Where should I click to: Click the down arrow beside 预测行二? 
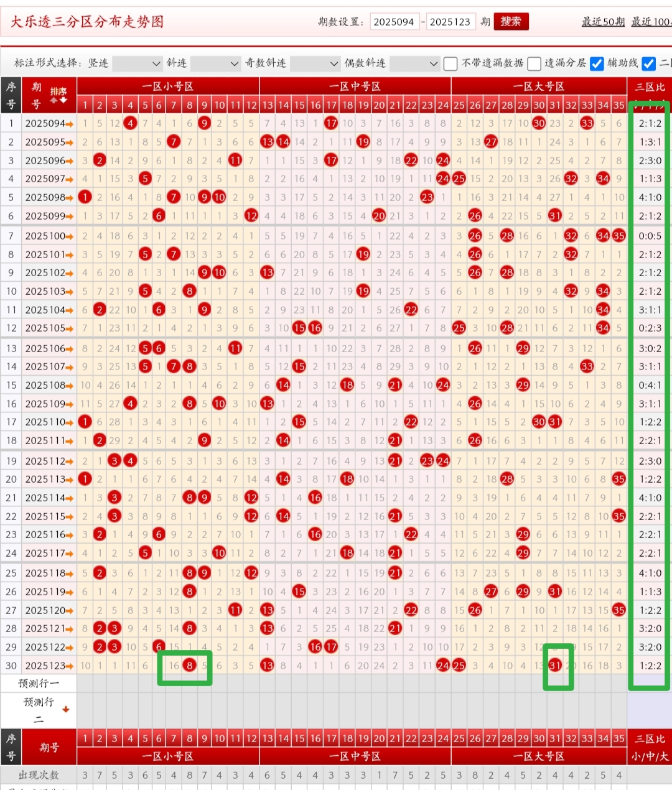(x=65, y=709)
